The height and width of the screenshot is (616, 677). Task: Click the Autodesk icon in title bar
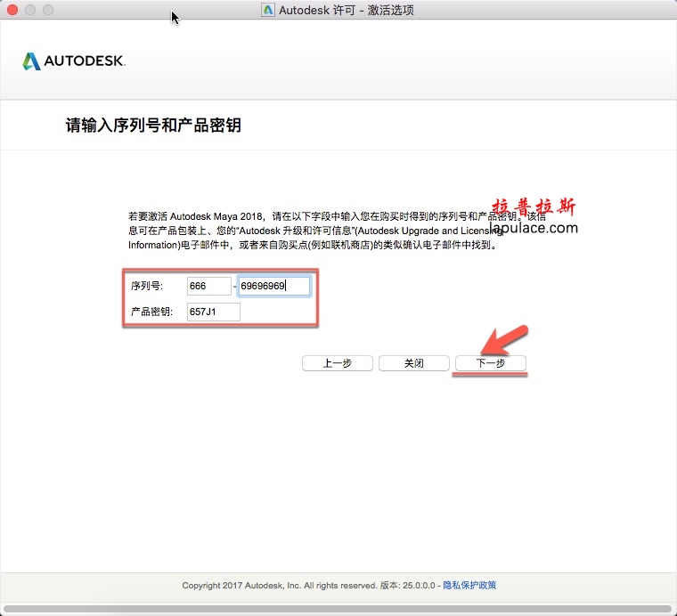click(268, 10)
